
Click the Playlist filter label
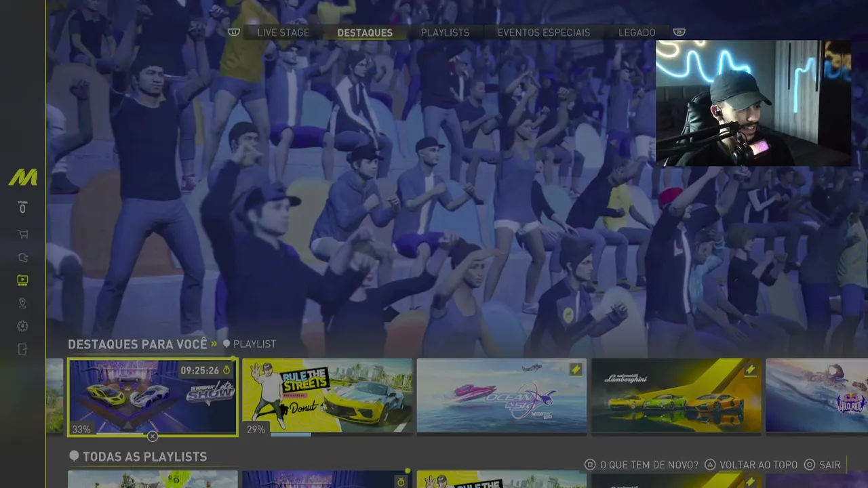click(254, 344)
